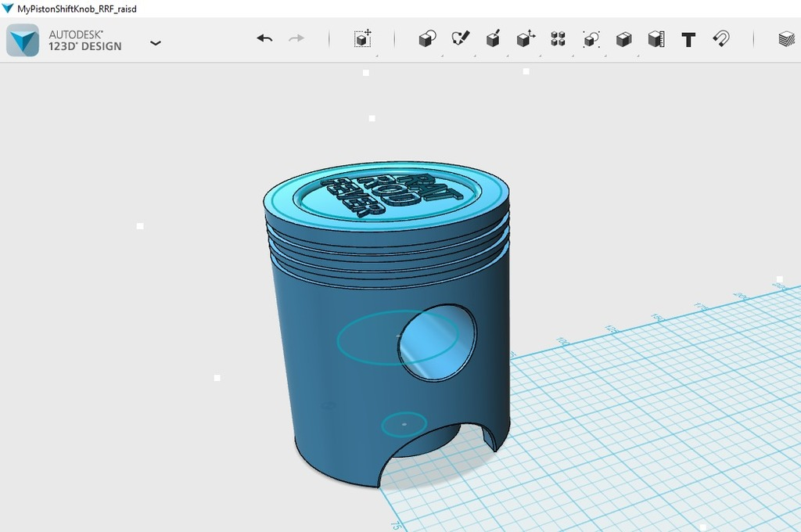Select the Measure tool

[656, 38]
